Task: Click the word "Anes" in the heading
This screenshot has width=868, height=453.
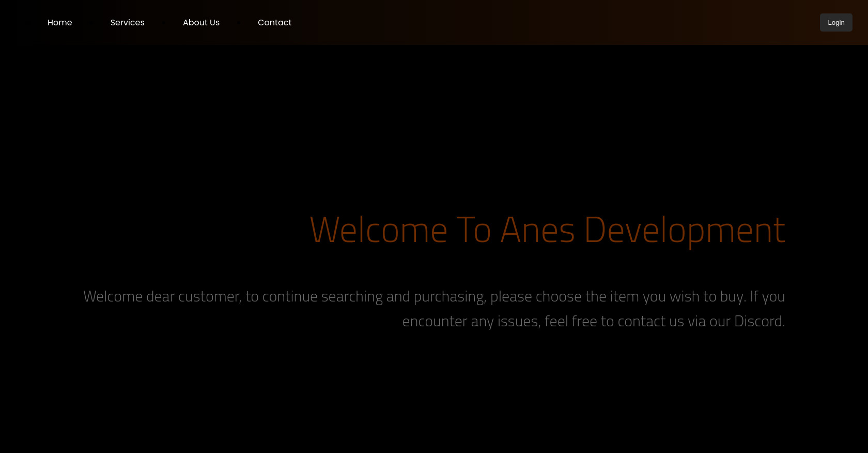Action: click(x=537, y=230)
